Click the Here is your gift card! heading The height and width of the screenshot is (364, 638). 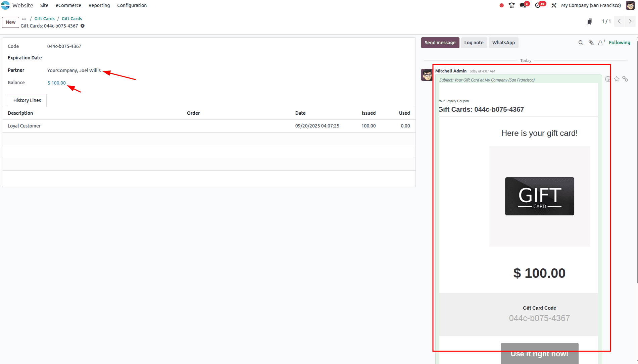click(539, 133)
